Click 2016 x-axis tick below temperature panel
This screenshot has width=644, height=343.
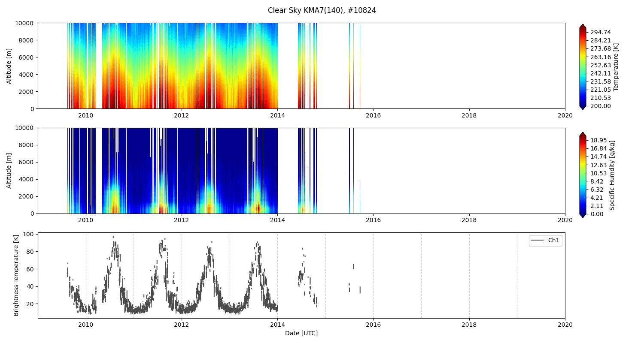tap(373, 115)
